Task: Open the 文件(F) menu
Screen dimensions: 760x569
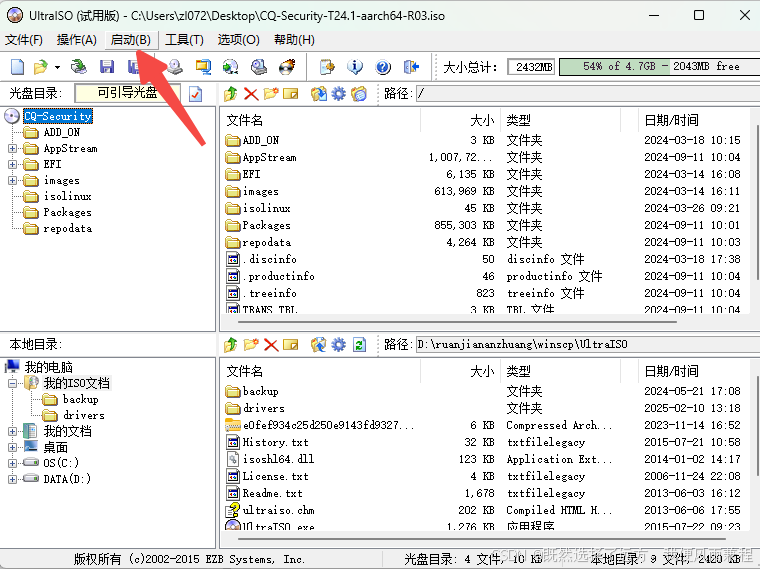Action: tap(24, 40)
